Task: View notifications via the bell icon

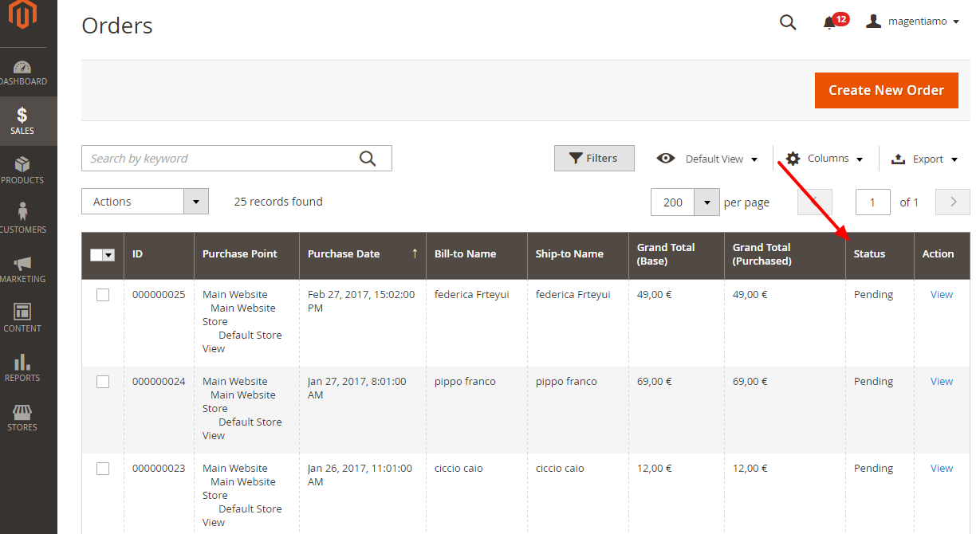Action: click(x=831, y=22)
